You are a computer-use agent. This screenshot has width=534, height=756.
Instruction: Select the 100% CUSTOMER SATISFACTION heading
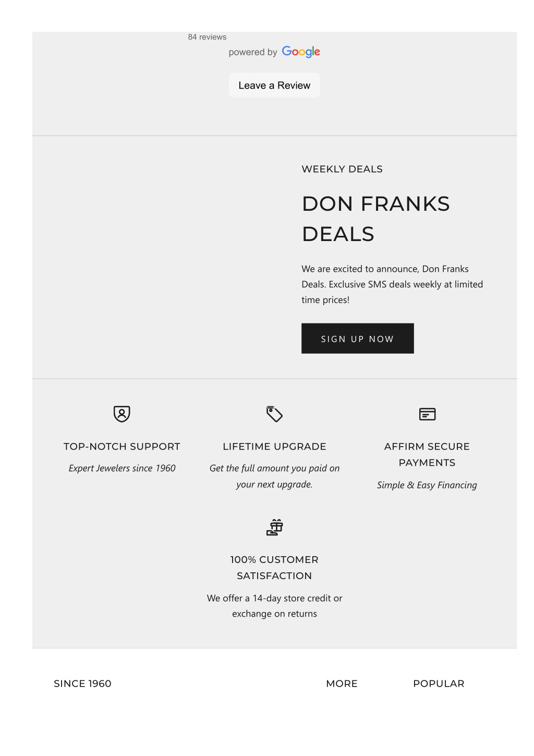[x=274, y=568]
